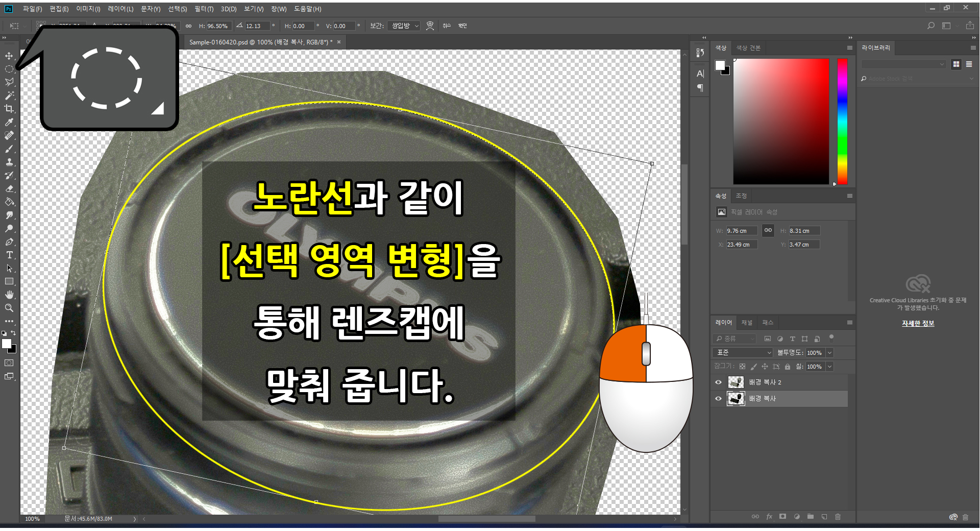Toggle warp mode in options bar

tap(430, 26)
